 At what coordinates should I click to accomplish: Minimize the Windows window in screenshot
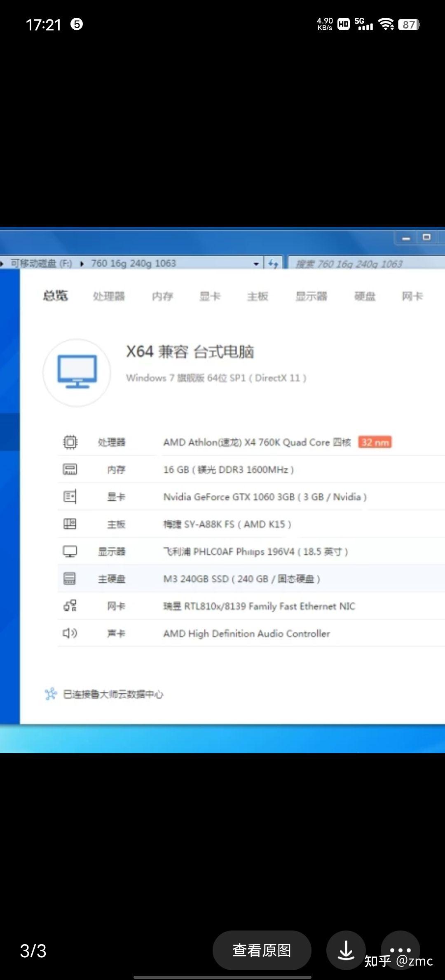pyautogui.click(x=406, y=238)
